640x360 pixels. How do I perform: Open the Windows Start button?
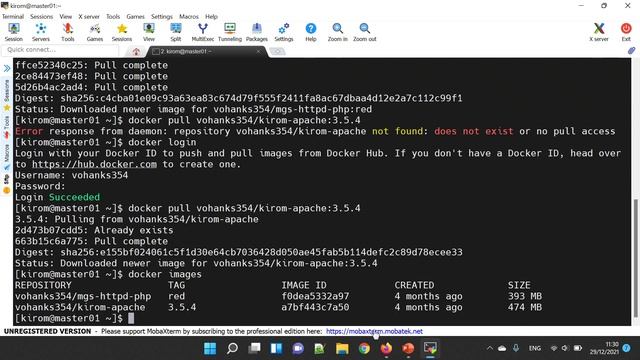210,349
